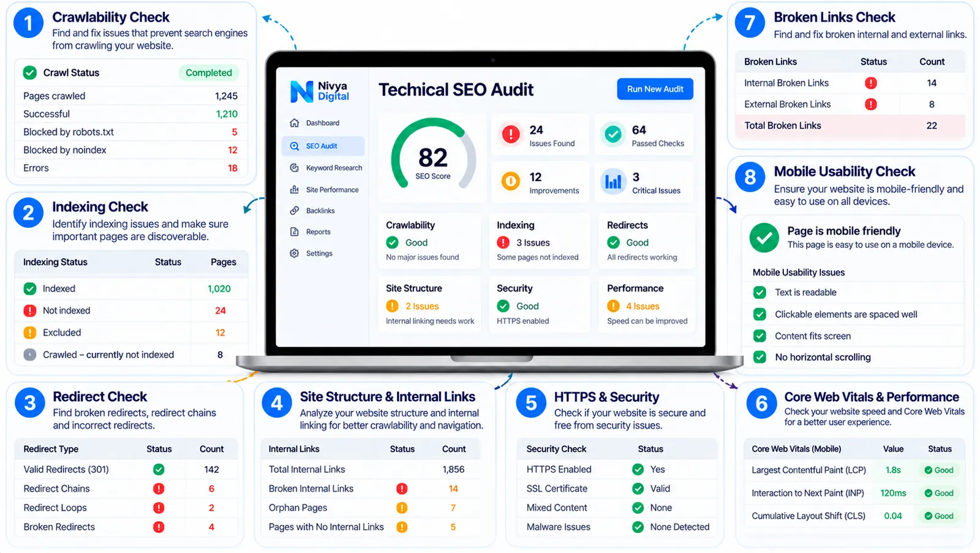
Task: Click the 120ms INP value
Action: pyautogui.click(x=893, y=493)
